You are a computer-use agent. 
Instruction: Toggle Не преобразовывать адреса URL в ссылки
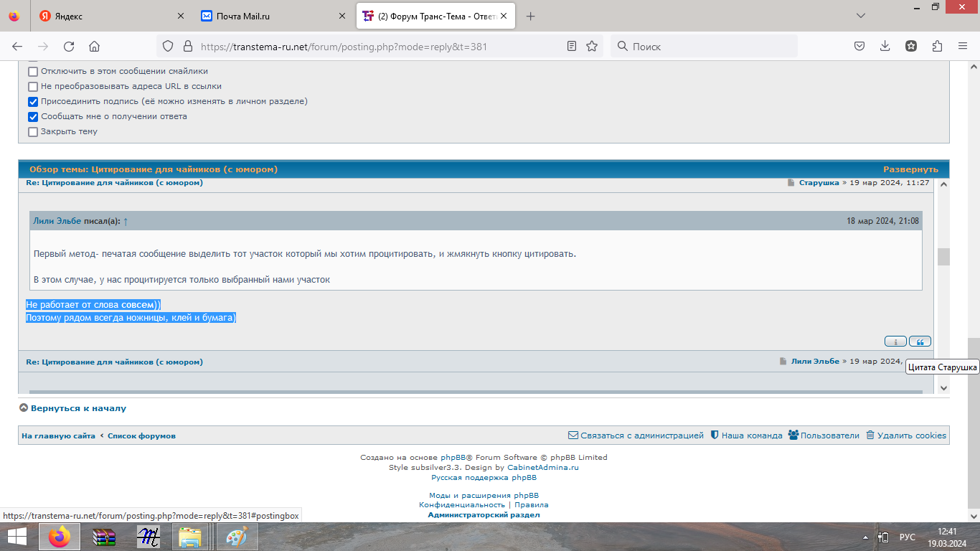point(33,87)
